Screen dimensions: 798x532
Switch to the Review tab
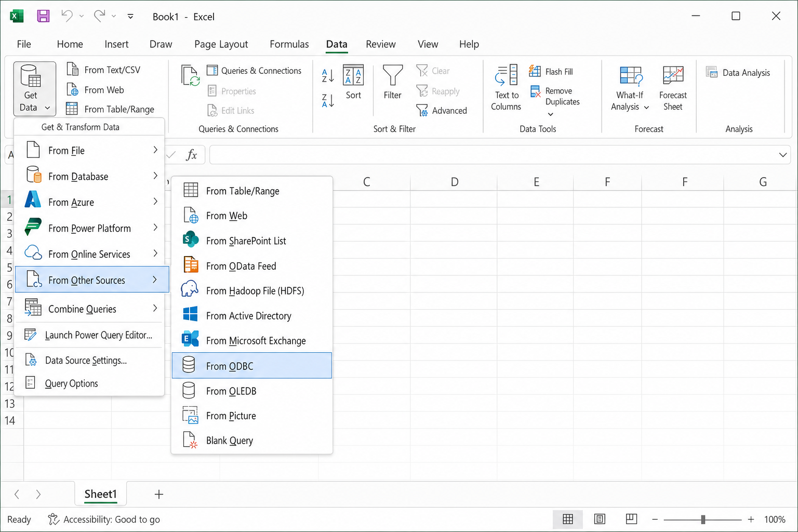coord(381,44)
